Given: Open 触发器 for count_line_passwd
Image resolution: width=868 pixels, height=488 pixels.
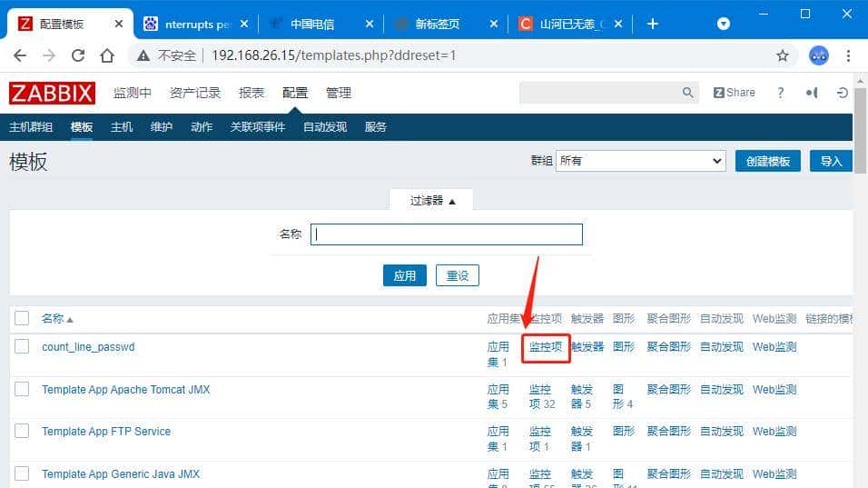Looking at the screenshot, I should pyautogui.click(x=587, y=347).
